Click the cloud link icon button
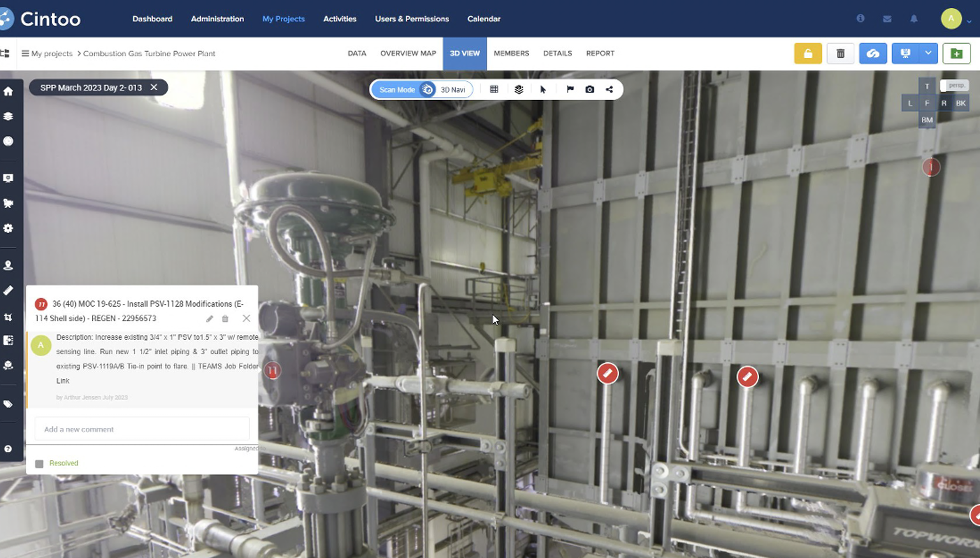The image size is (980, 558). pyautogui.click(x=873, y=54)
